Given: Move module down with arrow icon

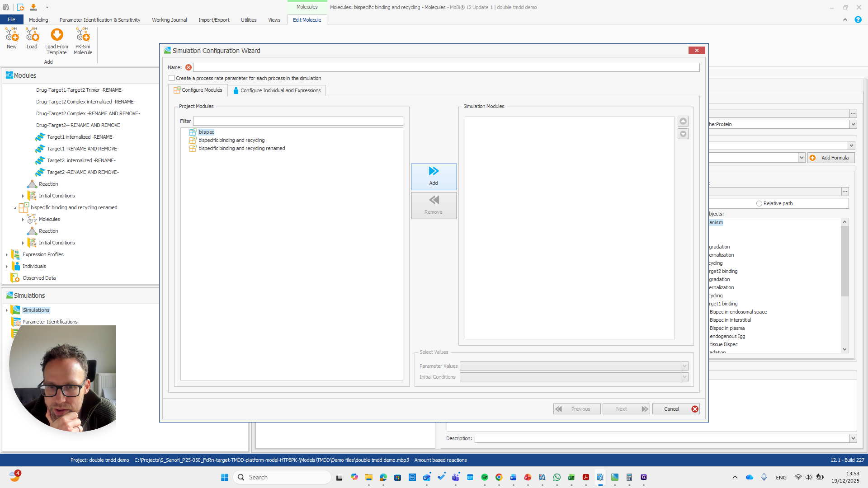Looking at the screenshot, I should point(683,134).
